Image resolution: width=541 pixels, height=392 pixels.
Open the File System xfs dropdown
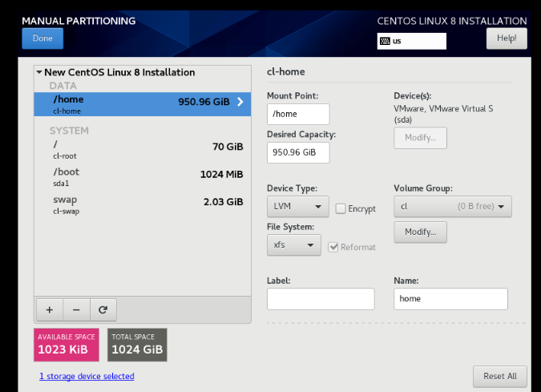coord(293,245)
